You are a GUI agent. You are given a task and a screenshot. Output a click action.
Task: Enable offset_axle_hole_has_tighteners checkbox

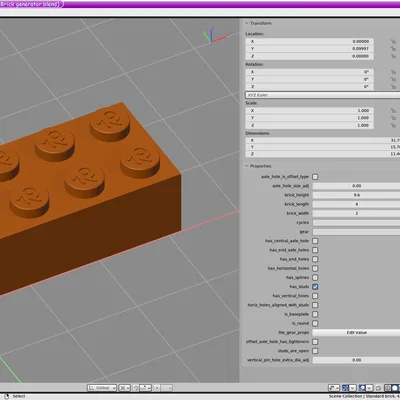click(x=315, y=342)
